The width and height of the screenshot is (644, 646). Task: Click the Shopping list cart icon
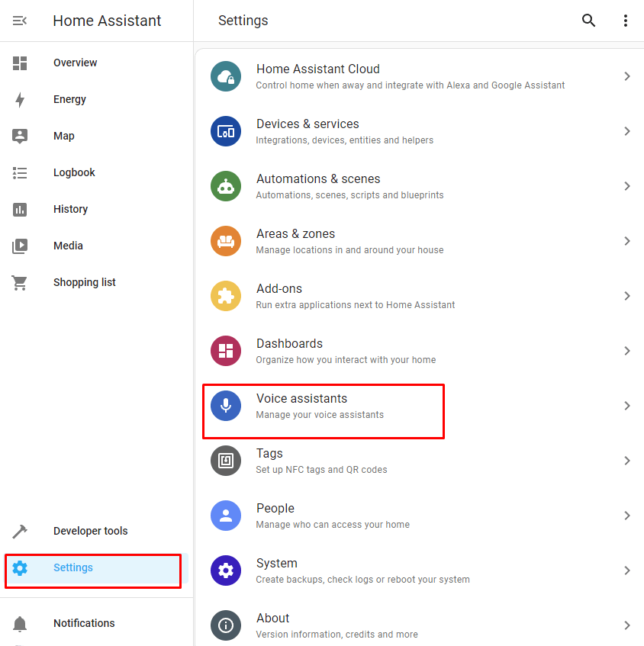20,283
